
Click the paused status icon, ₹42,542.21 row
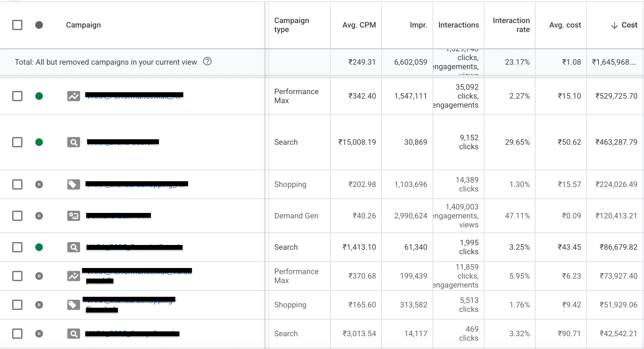39,334
